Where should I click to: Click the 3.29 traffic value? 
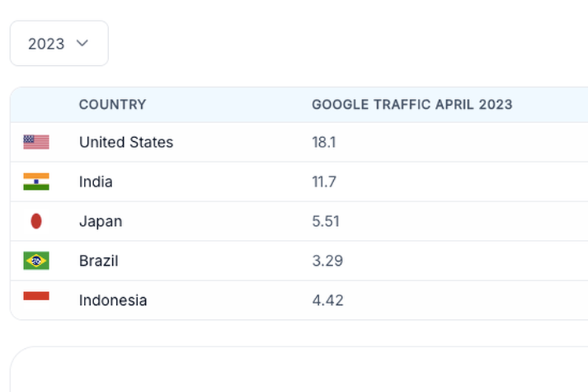tap(328, 261)
